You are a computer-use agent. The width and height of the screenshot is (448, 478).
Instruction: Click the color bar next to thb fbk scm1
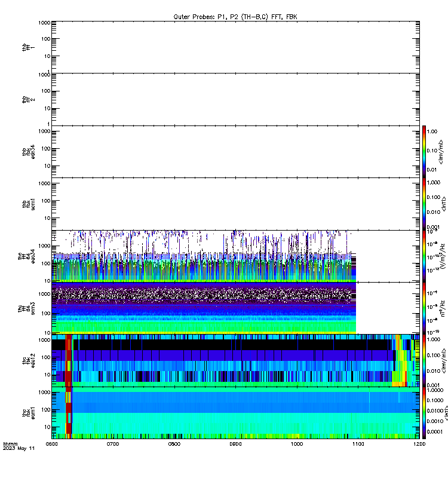click(424, 204)
